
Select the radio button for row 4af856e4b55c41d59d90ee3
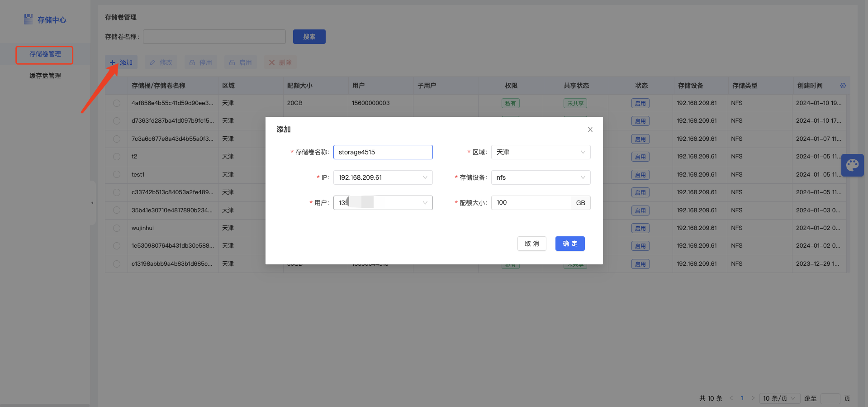tap(117, 103)
